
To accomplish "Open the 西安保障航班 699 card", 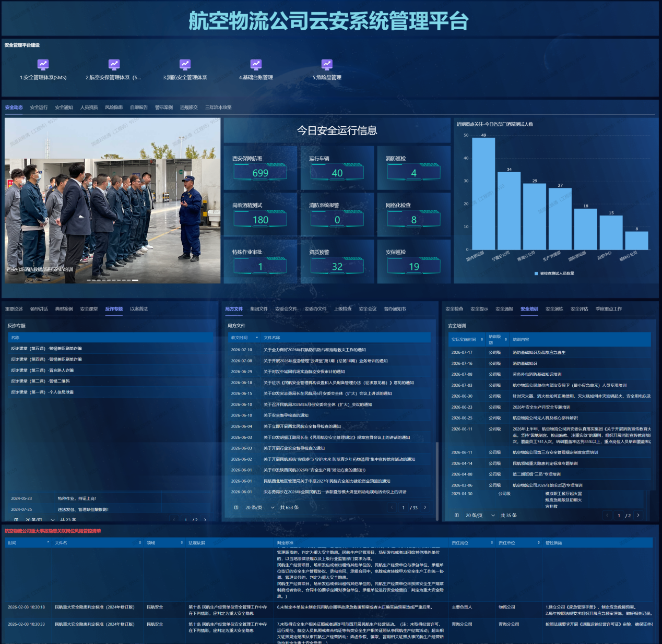I will coord(261,168).
